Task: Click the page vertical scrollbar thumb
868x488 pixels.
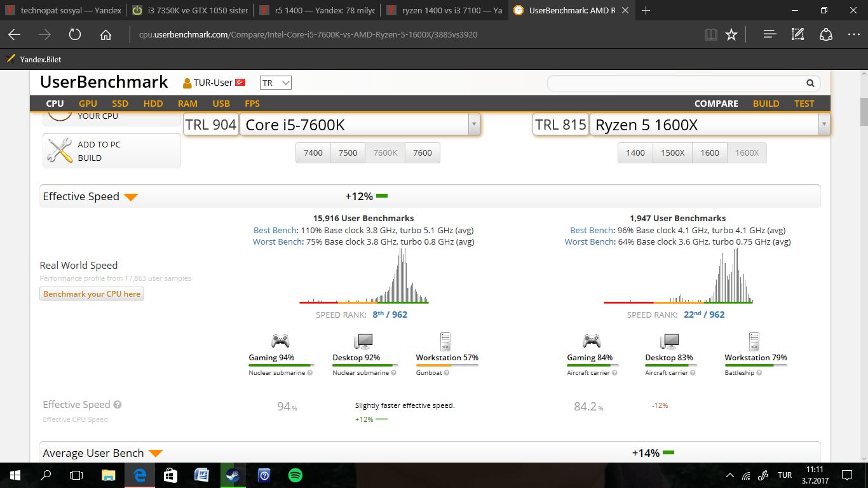Action: 864,112
